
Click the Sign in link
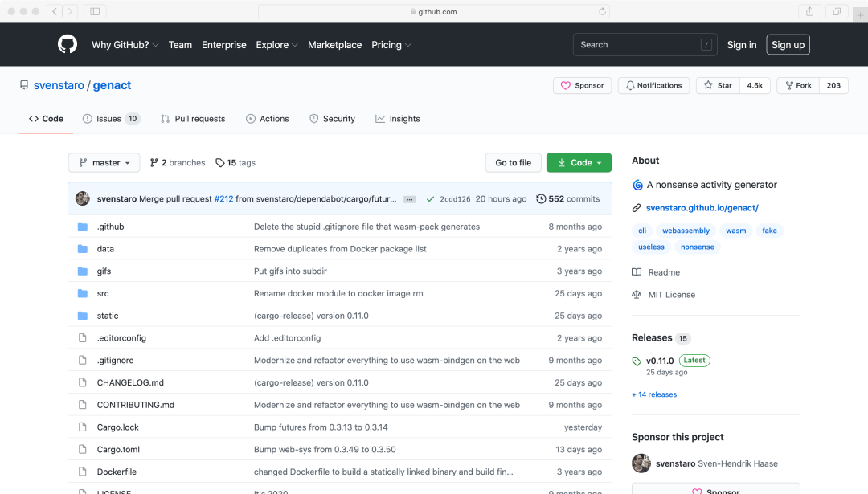[742, 45]
